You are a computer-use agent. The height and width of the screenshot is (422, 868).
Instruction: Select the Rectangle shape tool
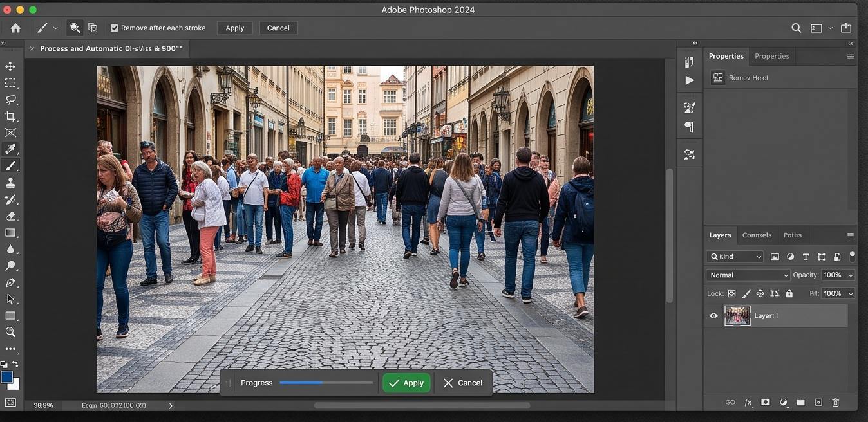coord(10,316)
